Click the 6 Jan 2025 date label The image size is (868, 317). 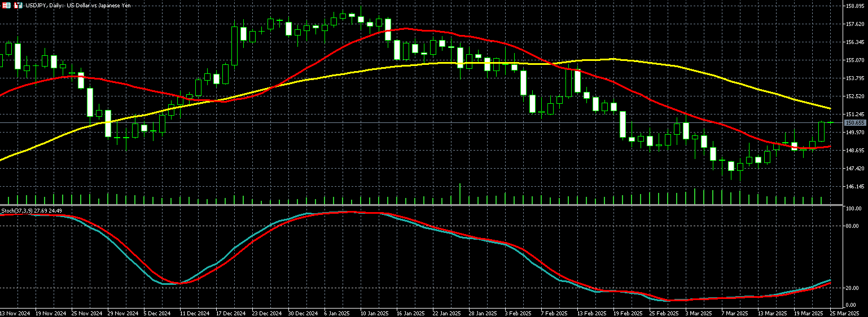pos(337,313)
